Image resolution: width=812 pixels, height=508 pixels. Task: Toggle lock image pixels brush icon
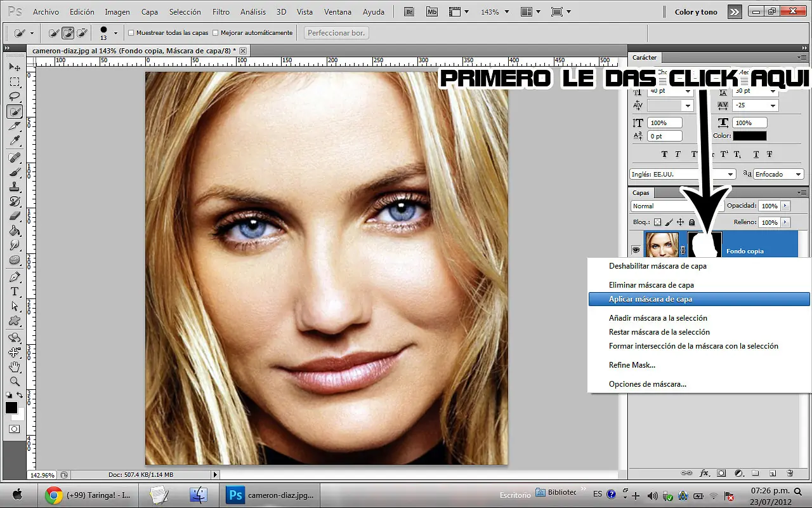(x=669, y=222)
